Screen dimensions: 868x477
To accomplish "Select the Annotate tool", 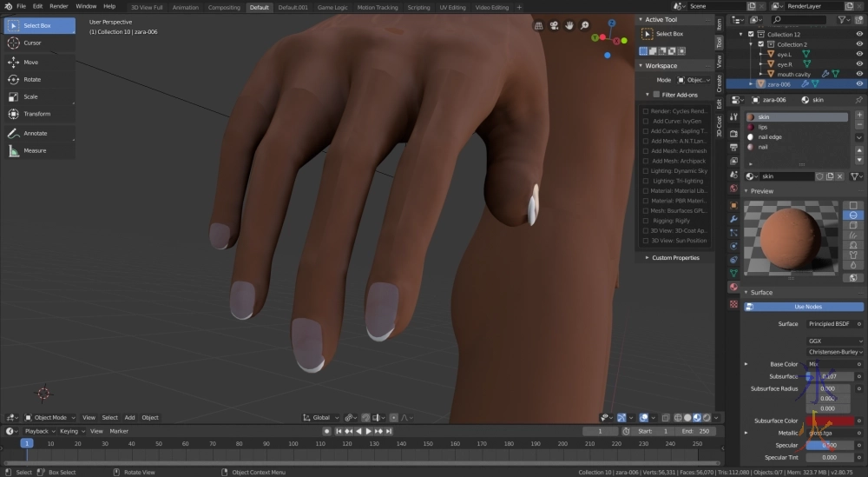I will pos(35,133).
